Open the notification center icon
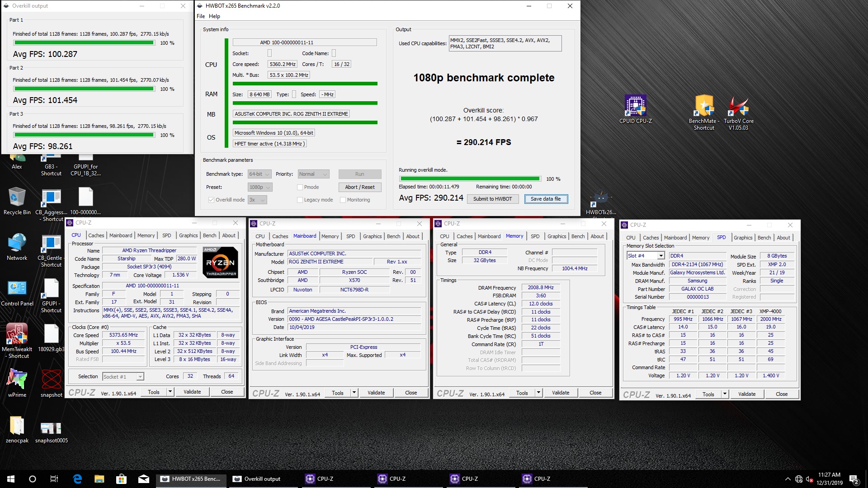The height and width of the screenshot is (488, 868). coord(854,479)
